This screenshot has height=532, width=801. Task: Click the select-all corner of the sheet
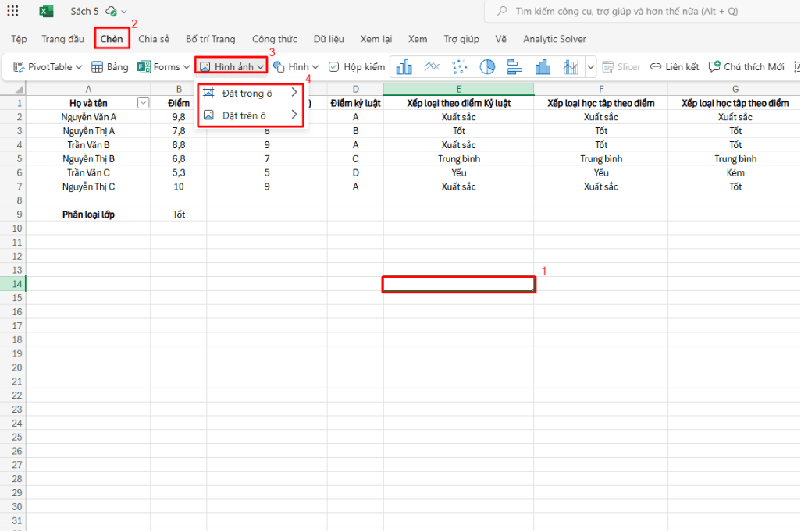pyautogui.click(x=12, y=89)
